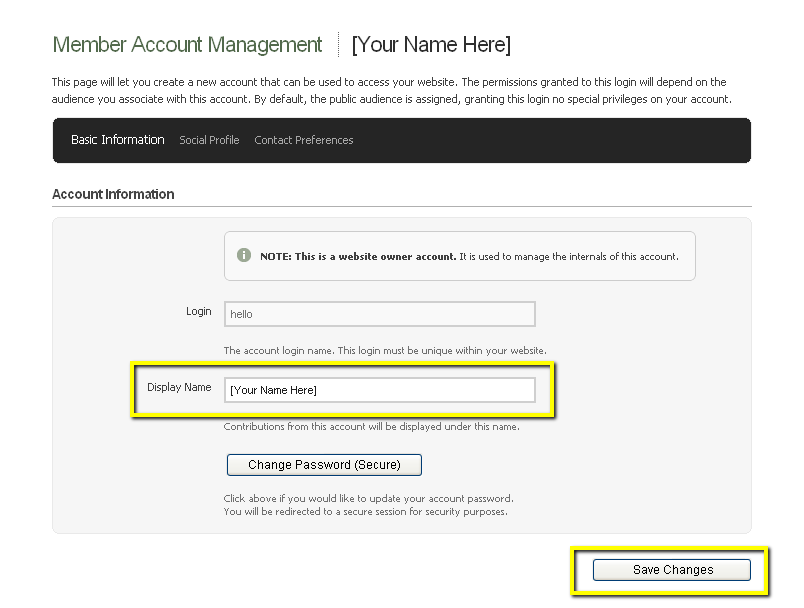Select the [Your Name Here] page heading
804x608 pixels.
coord(431,45)
